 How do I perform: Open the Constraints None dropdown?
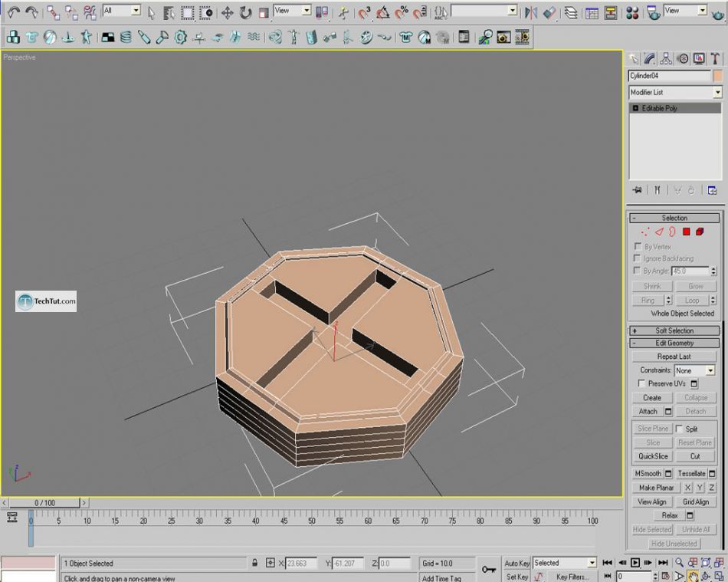point(710,370)
